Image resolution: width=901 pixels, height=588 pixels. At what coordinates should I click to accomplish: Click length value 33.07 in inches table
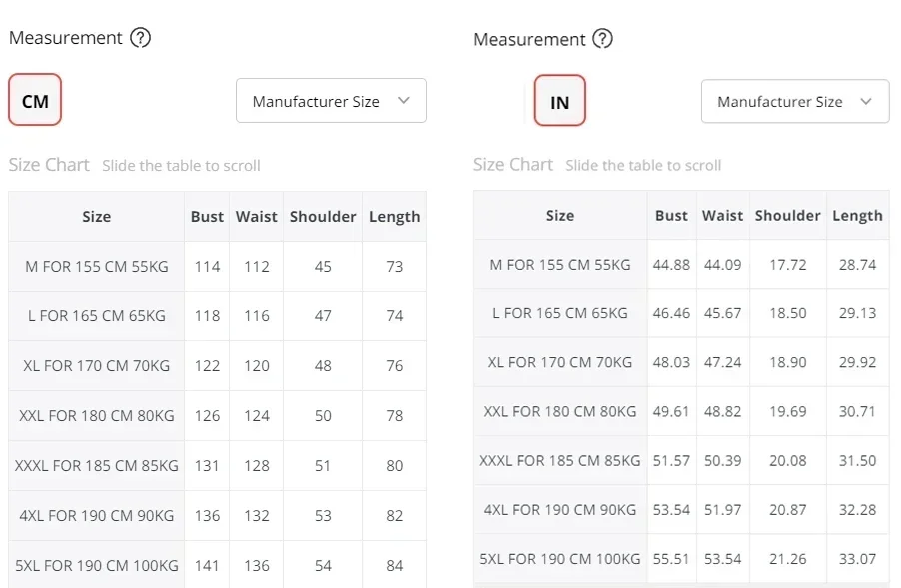857,559
